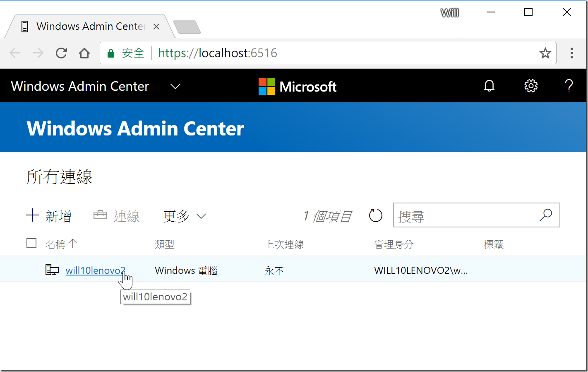588x372 pixels.
Task: Click the browser back arrow
Action: (x=15, y=53)
